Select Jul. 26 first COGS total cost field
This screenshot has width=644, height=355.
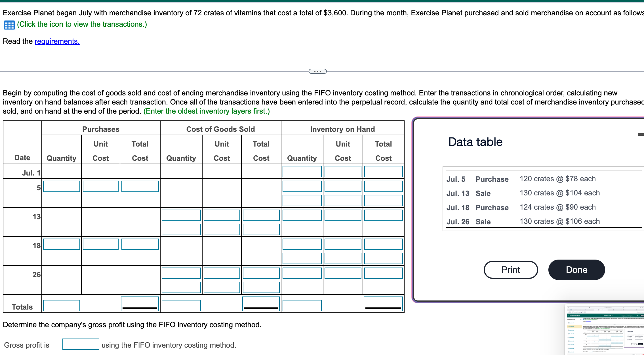pyautogui.click(x=261, y=273)
